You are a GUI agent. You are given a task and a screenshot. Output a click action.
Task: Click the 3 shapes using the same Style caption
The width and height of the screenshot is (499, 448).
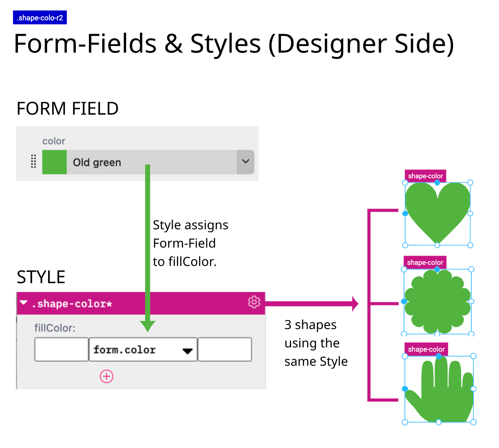[x=316, y=343]
